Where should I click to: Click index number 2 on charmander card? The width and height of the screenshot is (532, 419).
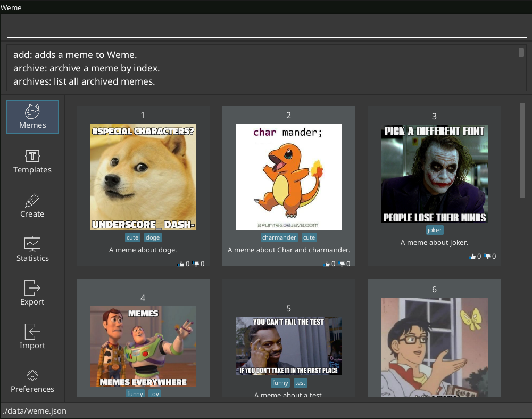tap(288, 115)
